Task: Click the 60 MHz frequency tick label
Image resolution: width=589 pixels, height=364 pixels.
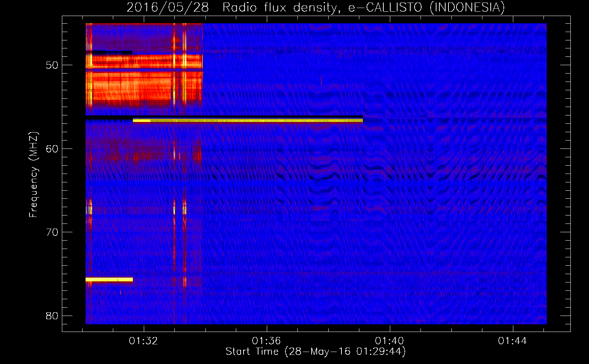Action: tap(52, 149)
